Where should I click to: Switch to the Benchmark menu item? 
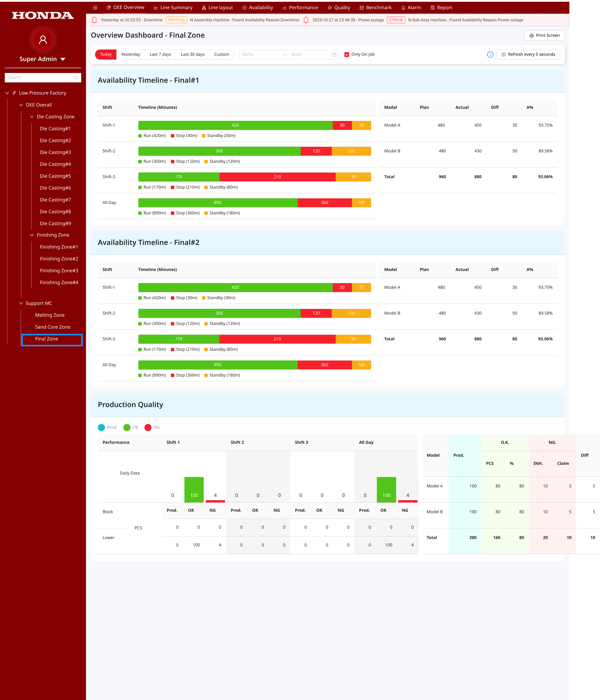coord(375,7)
